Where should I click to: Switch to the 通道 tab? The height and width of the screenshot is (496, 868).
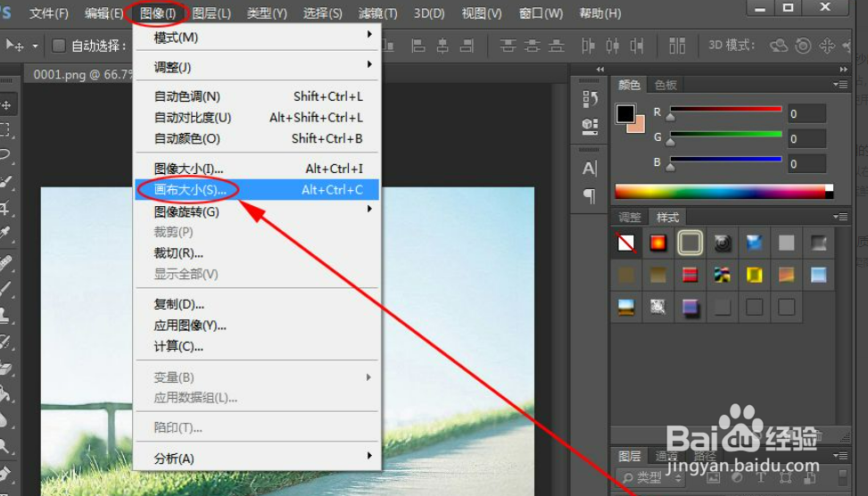[x=666, y=456]
